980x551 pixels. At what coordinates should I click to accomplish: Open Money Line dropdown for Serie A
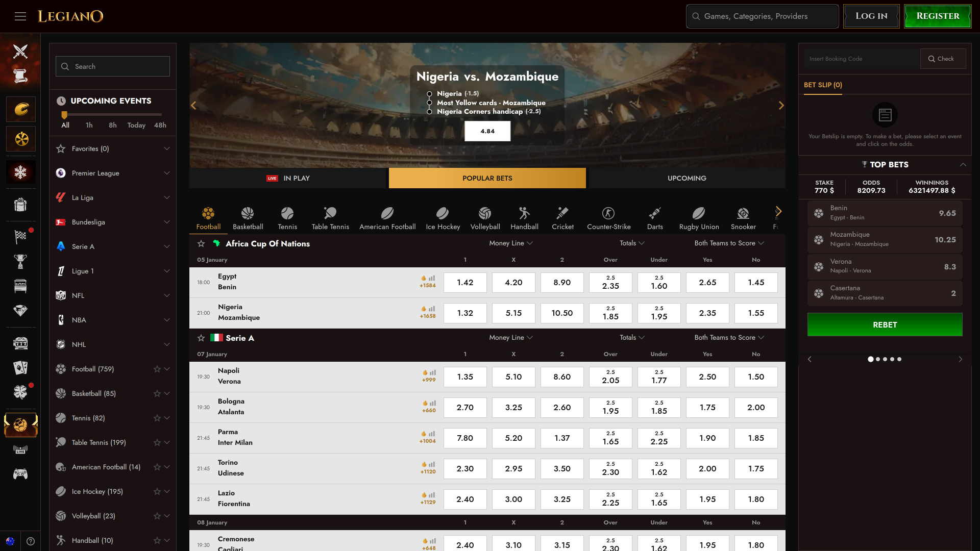(510, 338)
